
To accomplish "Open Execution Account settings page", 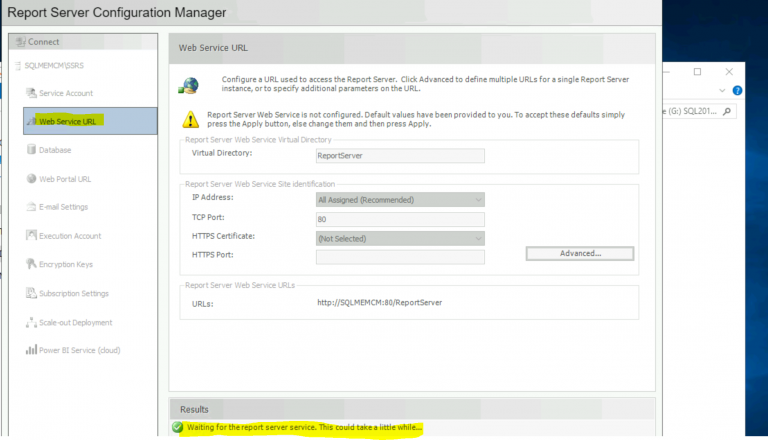I will click(x=70, y=236).
